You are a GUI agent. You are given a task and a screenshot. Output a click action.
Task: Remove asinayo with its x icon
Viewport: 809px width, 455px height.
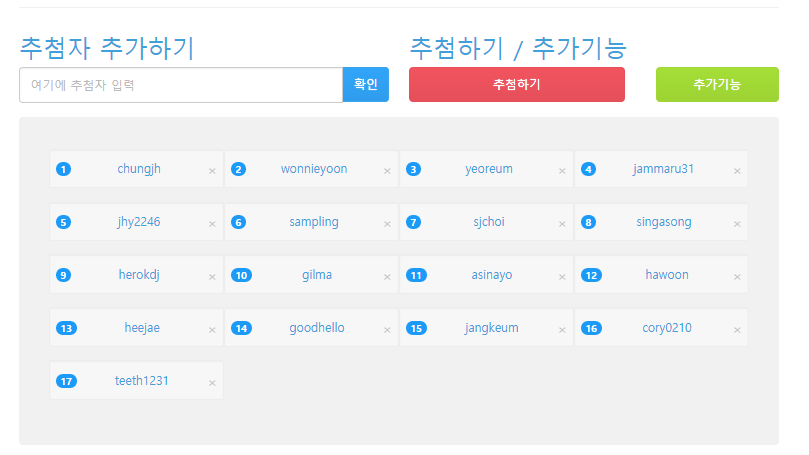[562, 278]
